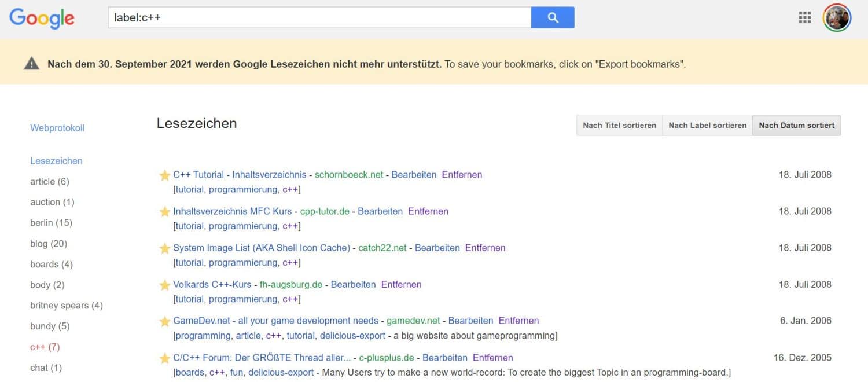Image resolution: width=868 pixels, height=382 pixels.
Task: Open the System Image List bookmark title
Action: click(x=262, y=248)
